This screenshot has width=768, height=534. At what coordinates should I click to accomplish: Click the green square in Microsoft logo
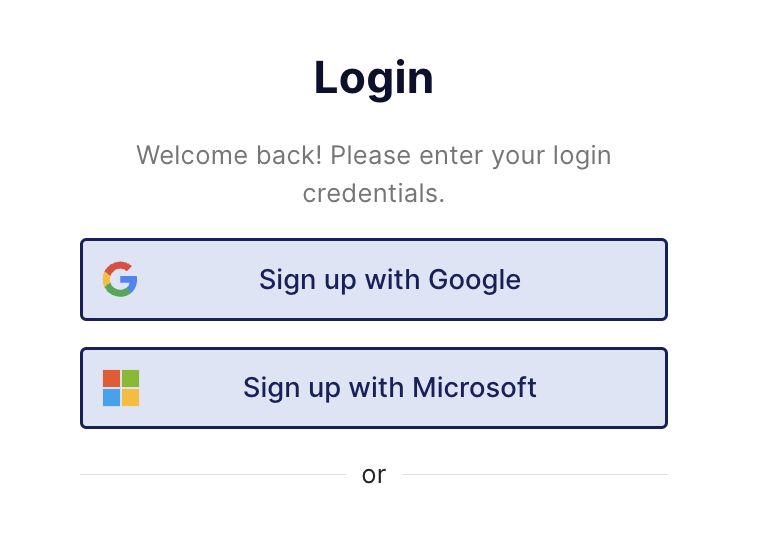click(x=130, y=378)
